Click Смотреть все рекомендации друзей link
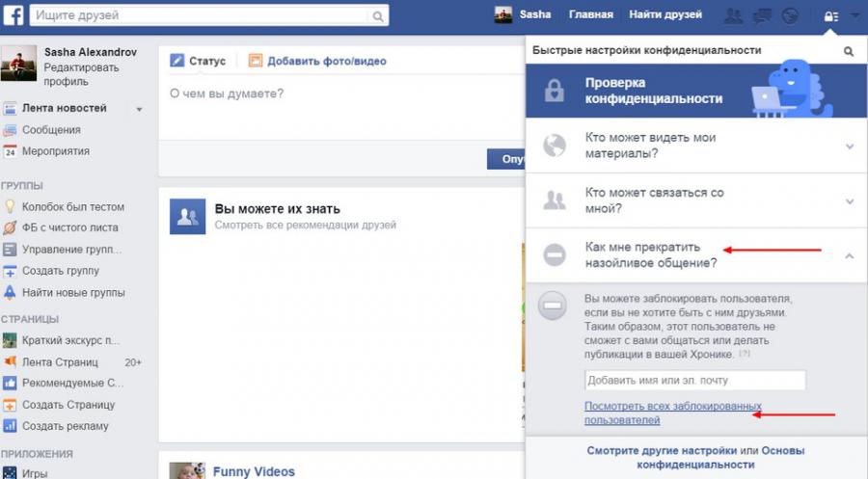Viewport: 868px width, 479px height. (x=306, y=226)
